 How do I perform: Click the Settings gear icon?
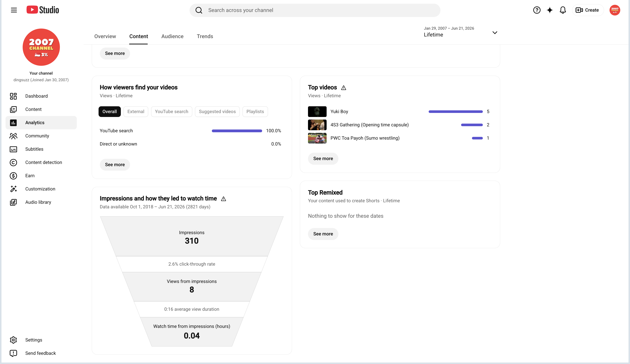tap(13, 340)
